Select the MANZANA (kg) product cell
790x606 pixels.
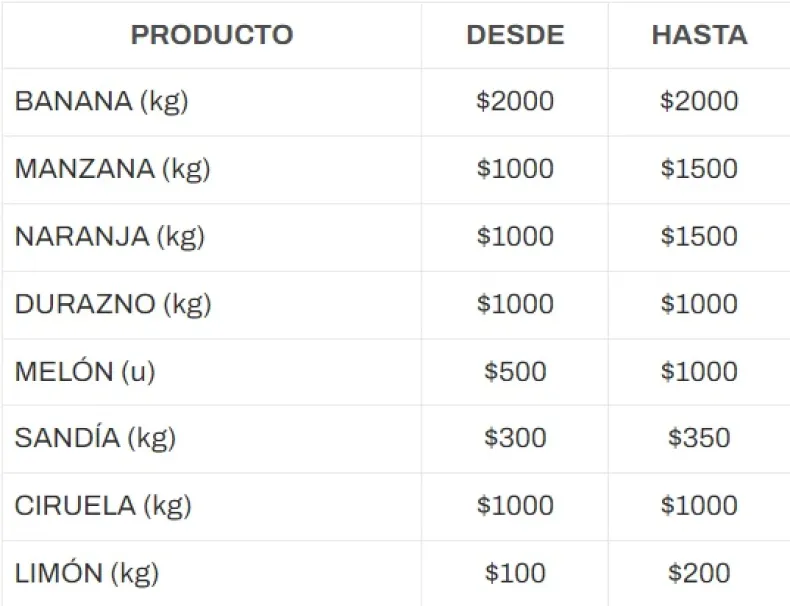pyautogui.click(x=113, y=168)
